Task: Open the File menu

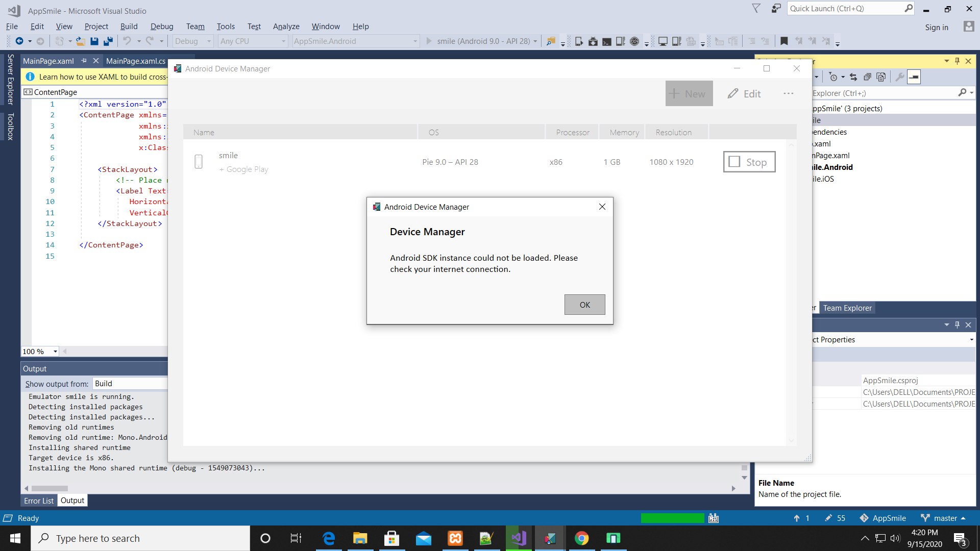Action: (x=12, y=27)
